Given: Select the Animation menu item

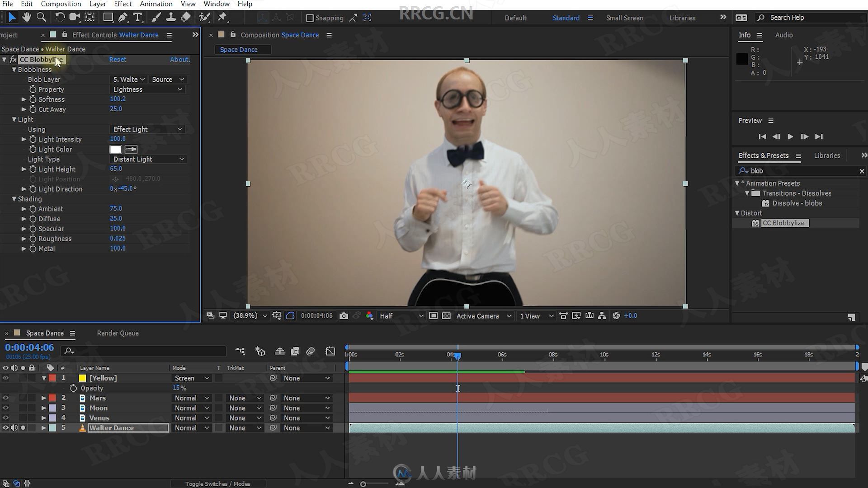Looking at the screenshot, I should click(156, 4).
